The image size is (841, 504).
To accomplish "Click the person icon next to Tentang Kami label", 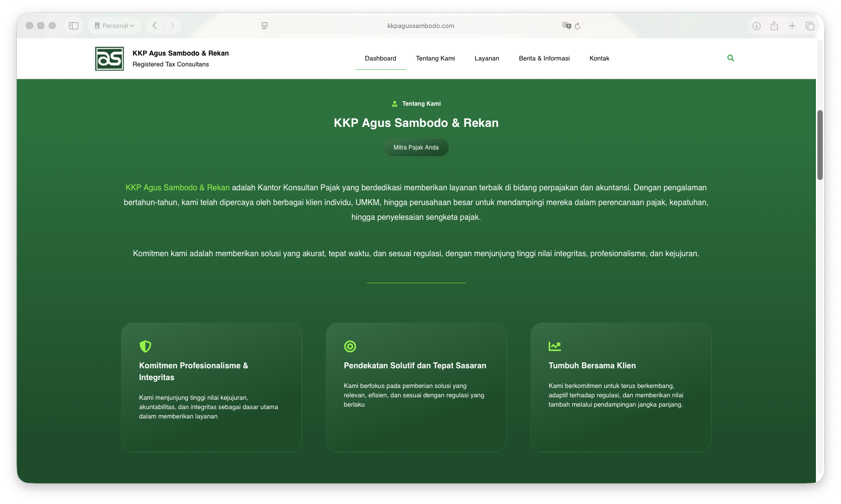I will (x=394, y=103).
